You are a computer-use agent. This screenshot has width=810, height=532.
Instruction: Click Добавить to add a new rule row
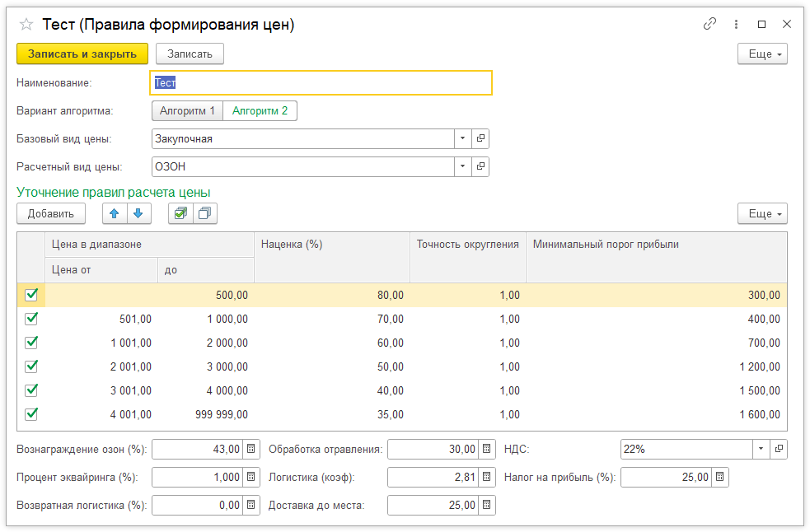[50, 213]
